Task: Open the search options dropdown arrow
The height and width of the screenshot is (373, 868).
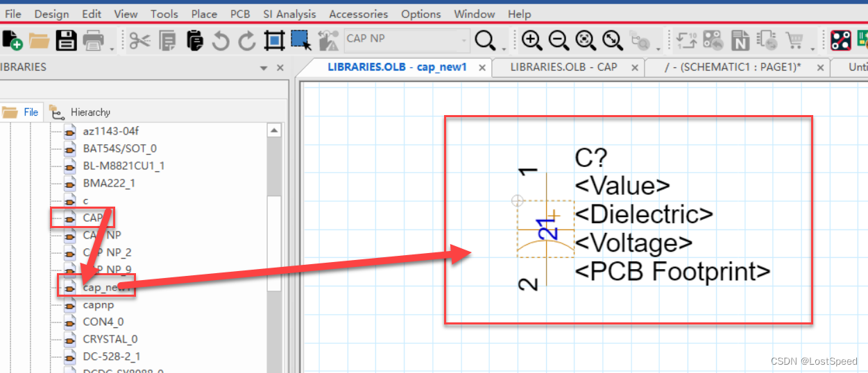Action: tap(504, 48)
